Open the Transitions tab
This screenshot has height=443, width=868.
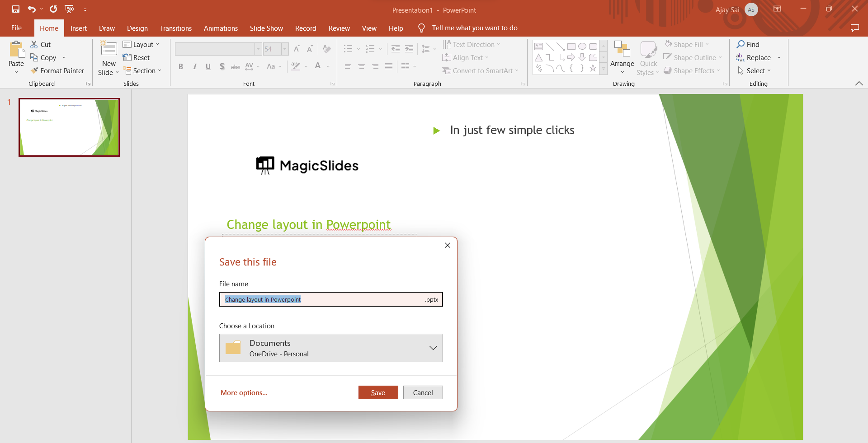(x=175, y=28)
